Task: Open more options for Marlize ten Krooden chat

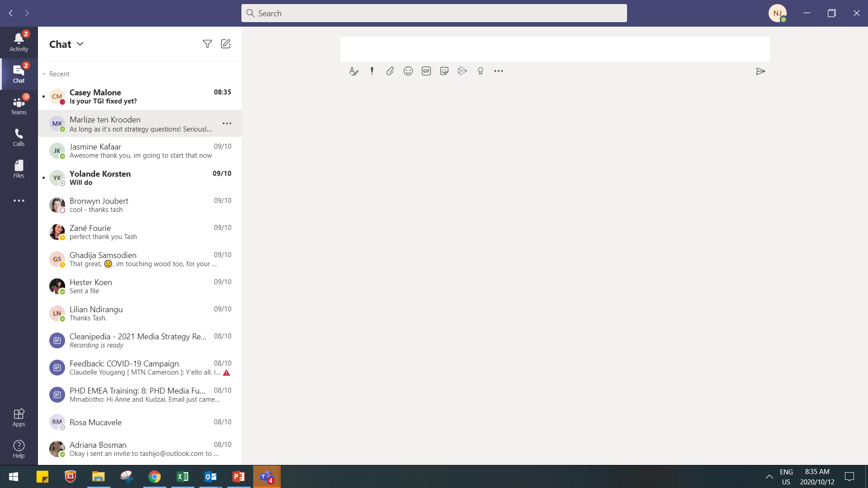Action: click(x=227, y=123)
